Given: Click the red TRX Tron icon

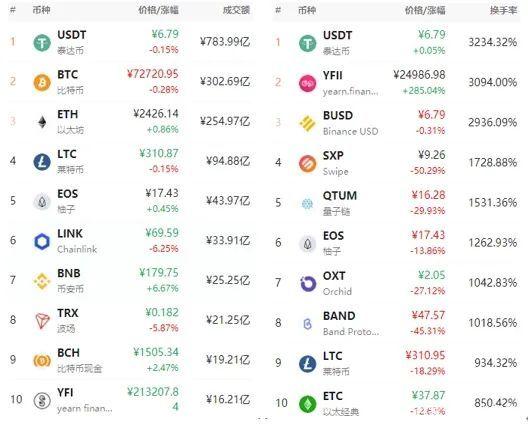Looking at the screenshot, I should pos(42,321).
